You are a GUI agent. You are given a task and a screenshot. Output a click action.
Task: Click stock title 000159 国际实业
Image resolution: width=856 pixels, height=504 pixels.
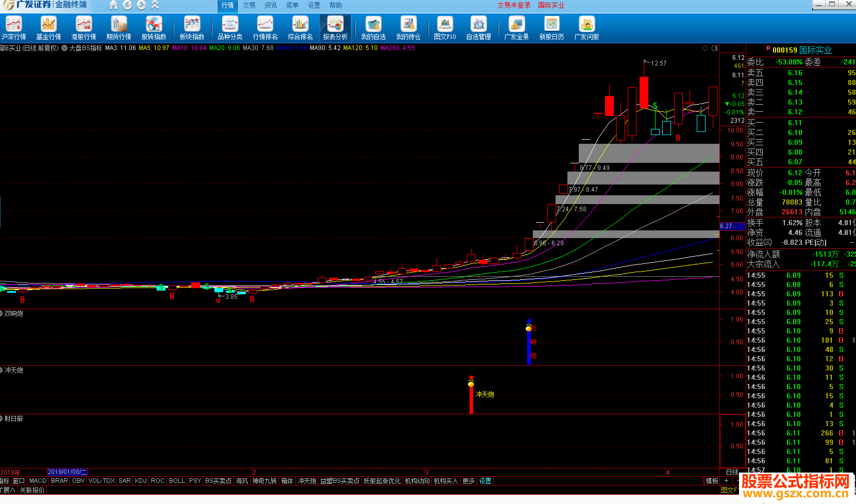click(802, 50)
